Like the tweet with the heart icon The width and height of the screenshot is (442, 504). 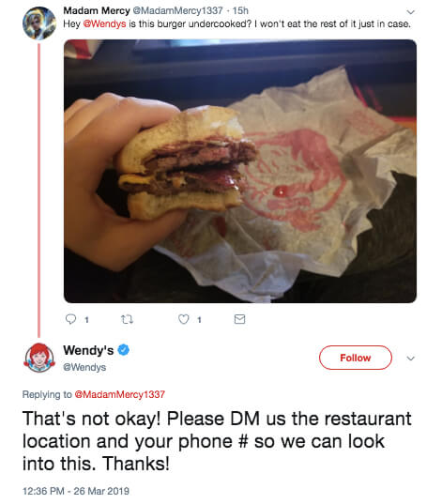(184, 319)
